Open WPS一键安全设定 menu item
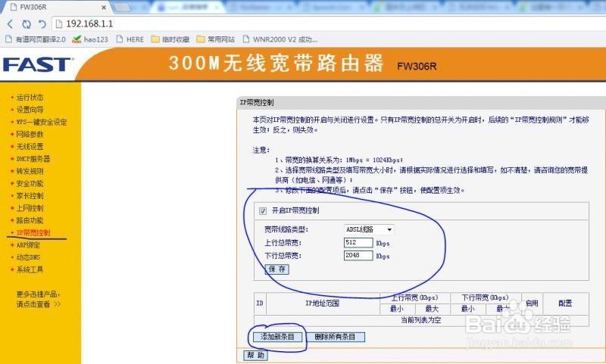Image resolution: width=606 pixels, height=364 pixels. coord(42,122)
